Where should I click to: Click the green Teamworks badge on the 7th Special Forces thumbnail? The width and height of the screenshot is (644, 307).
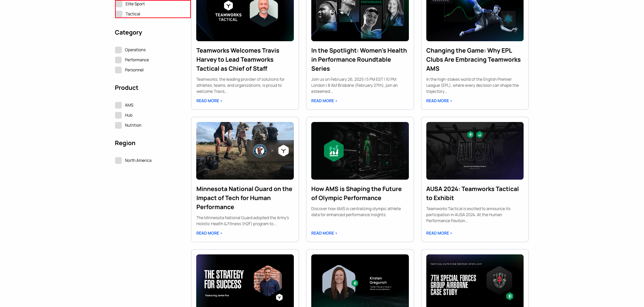pyautogui.click(x=510, y=296)
